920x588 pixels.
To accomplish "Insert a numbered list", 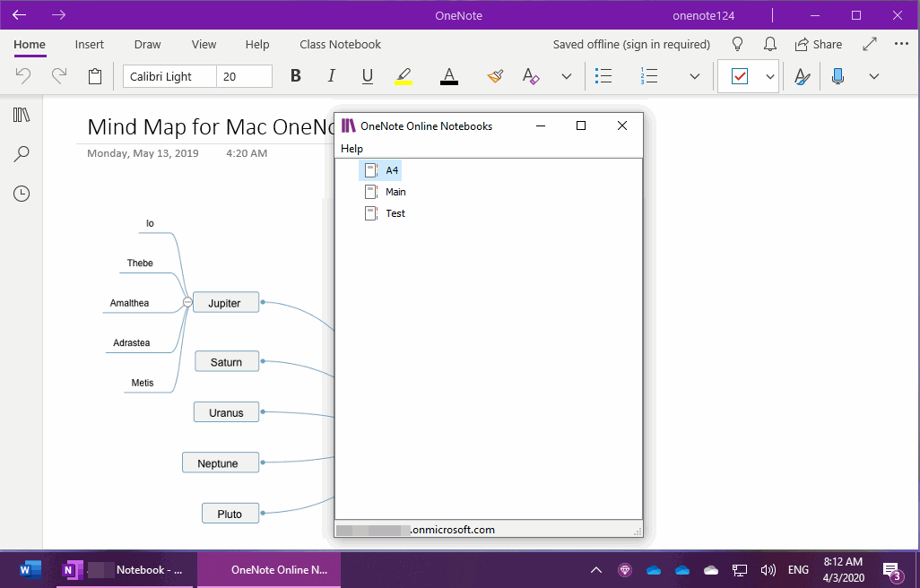I will pyautogui.click(x=649, y=76).
